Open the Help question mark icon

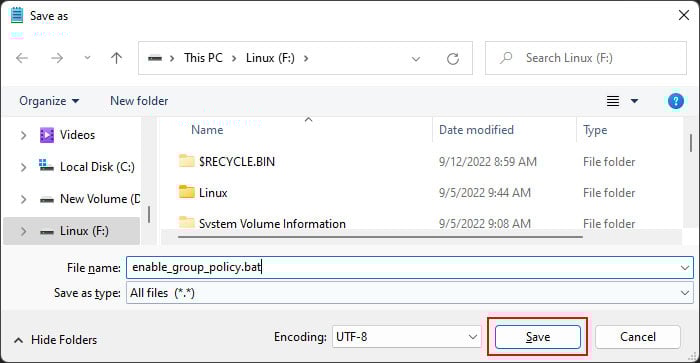tap(675, 101)
